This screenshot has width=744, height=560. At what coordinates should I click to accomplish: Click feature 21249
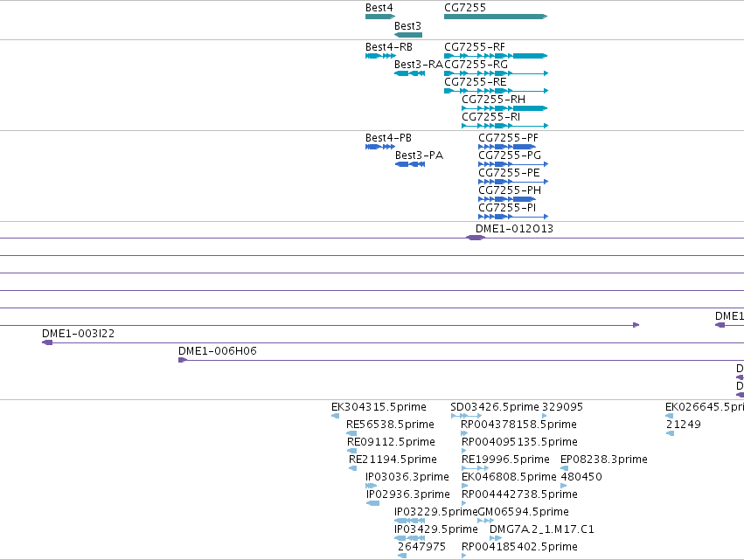coord(671,433)
